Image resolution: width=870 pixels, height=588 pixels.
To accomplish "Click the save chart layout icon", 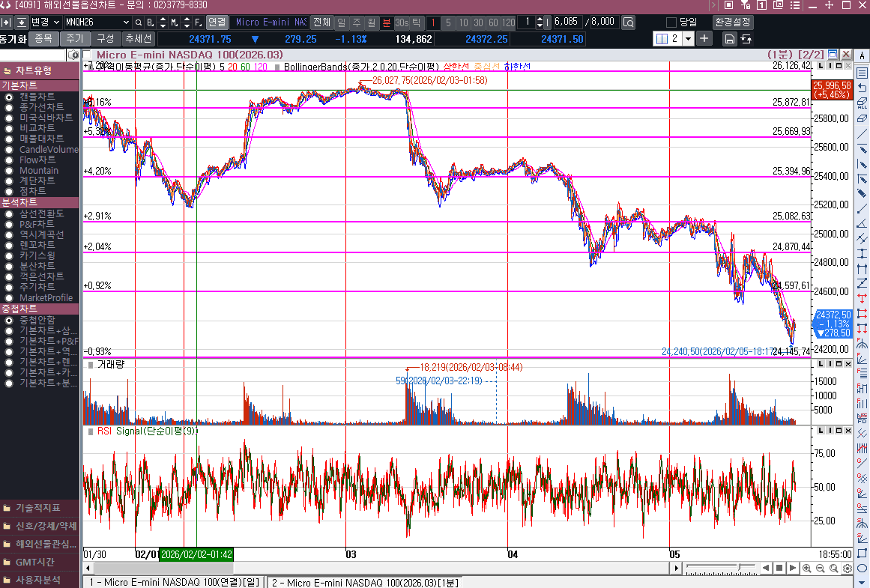I will coord(729,39).
